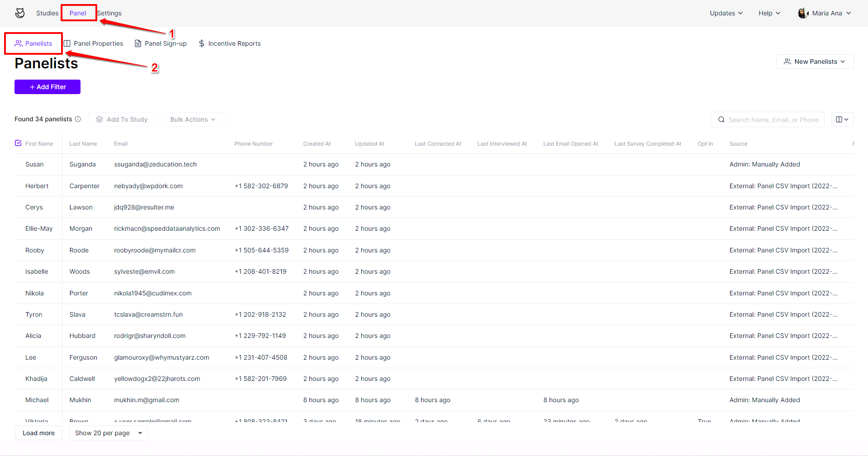Click the Phone Number column header

[254, 144]
